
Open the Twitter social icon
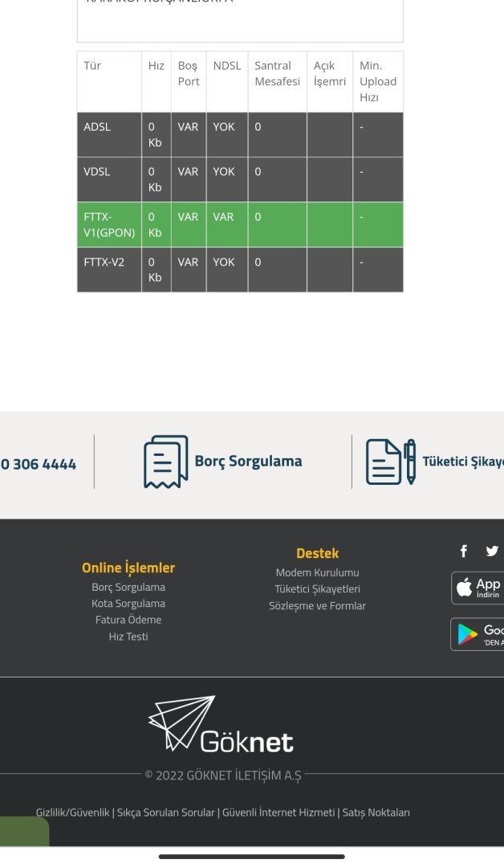(x=492, y=551)
